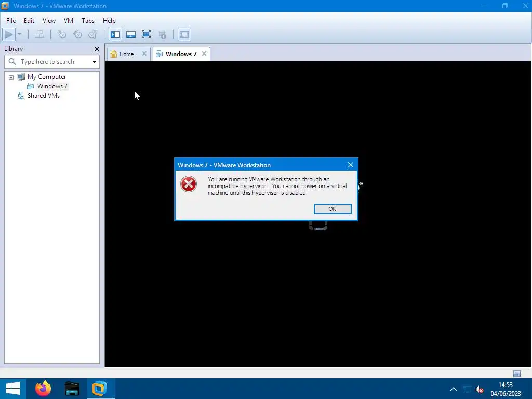Screen dimensions: 532x399
Task: Show hidden system tray icons
Action: [x=453, y=389]
